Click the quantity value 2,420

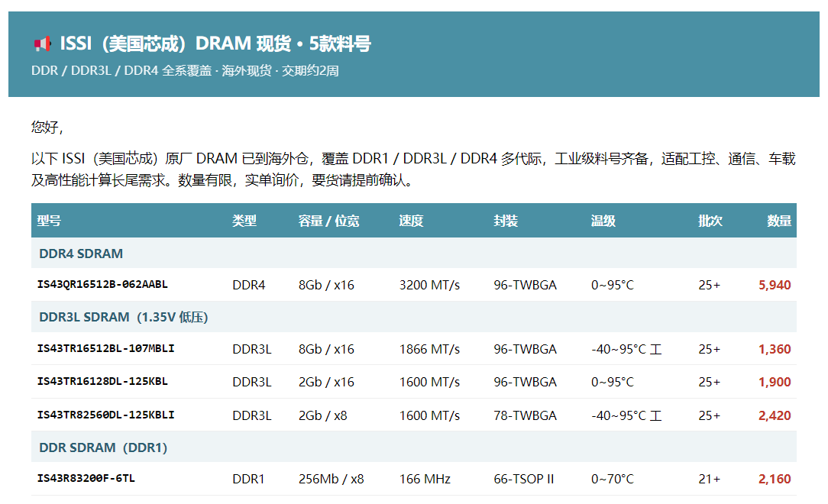775,415
